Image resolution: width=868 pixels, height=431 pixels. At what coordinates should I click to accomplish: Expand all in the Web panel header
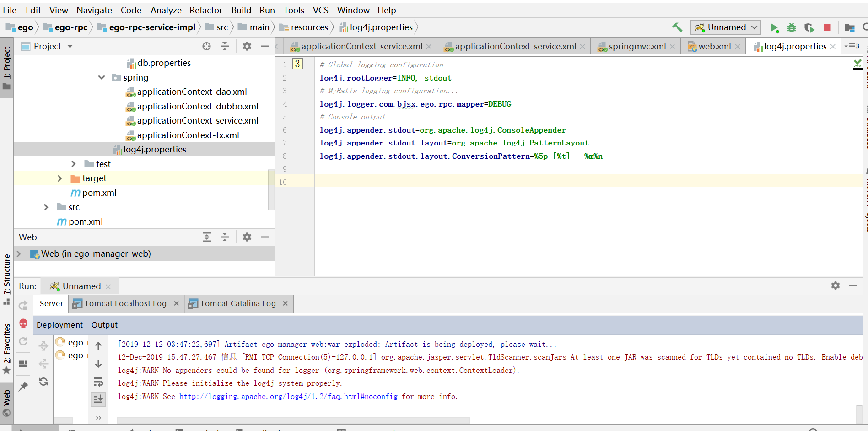tap(207, 237)
